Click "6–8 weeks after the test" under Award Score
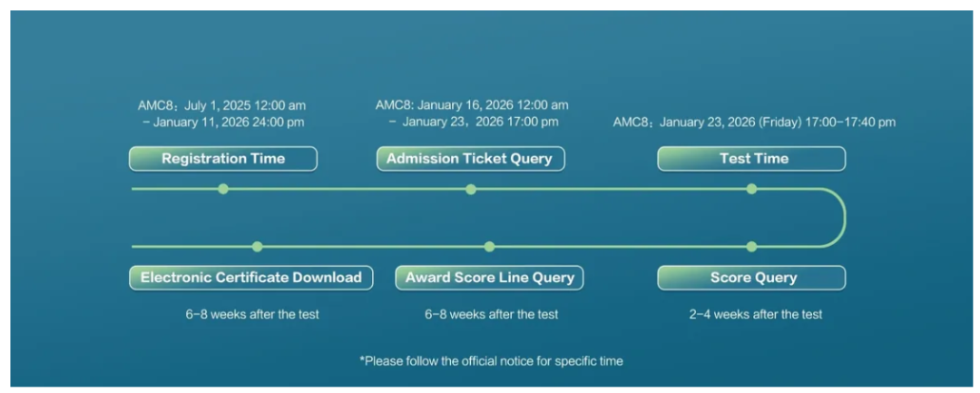This screenshot has height=393, width=980. (x=491, y=314)
